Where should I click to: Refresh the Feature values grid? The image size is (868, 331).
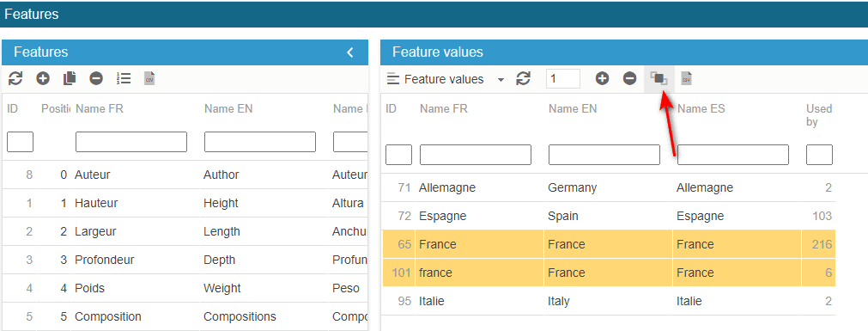[523, 79]
